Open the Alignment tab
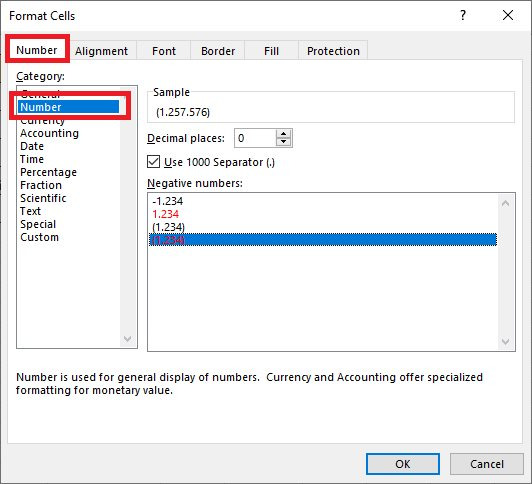The width and height of the screenshot is (532, 484). pos(101,51)
